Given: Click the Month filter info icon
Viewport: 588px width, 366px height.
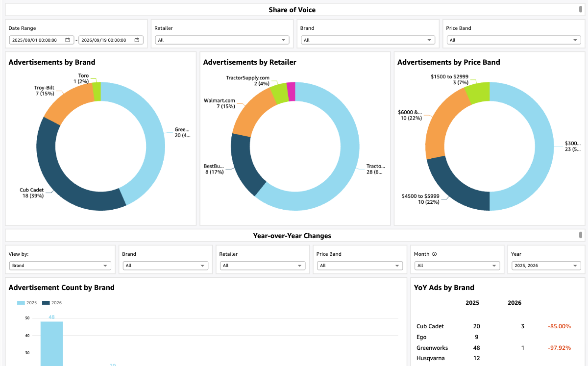Looking at the screenshot, I should click(x=434, y=254).
